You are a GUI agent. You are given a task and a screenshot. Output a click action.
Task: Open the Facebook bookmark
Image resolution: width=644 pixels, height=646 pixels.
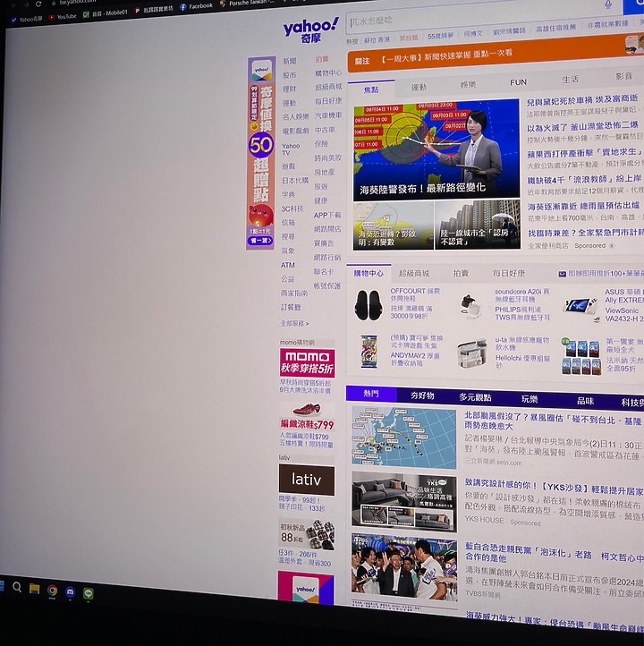coord(197,6)
